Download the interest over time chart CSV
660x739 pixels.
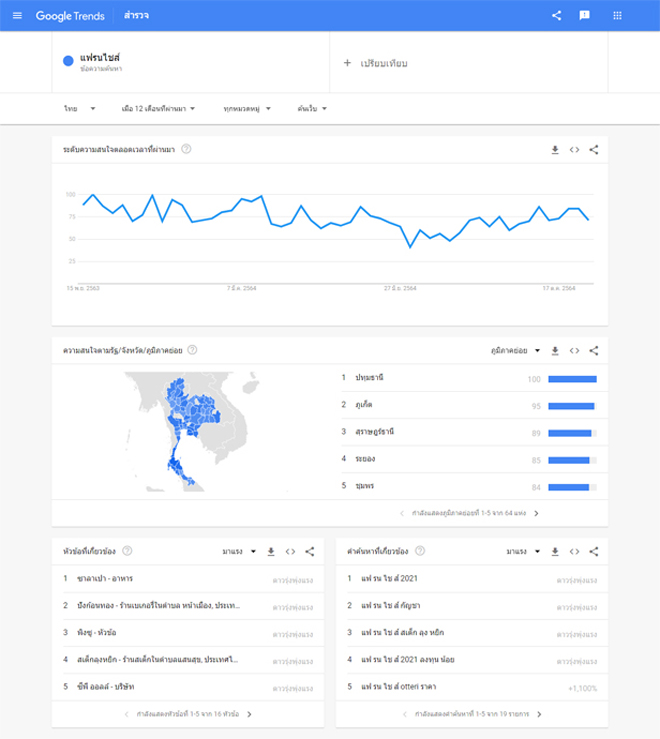point(555,150)
